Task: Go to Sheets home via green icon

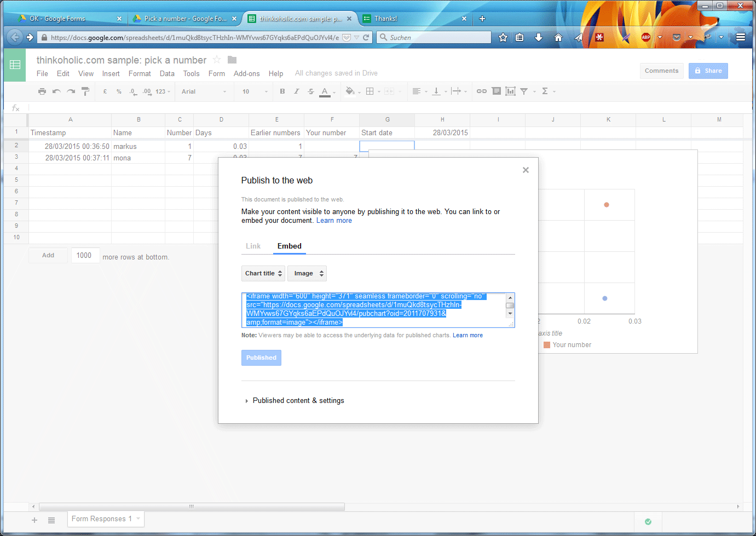Action: (15, 65)
